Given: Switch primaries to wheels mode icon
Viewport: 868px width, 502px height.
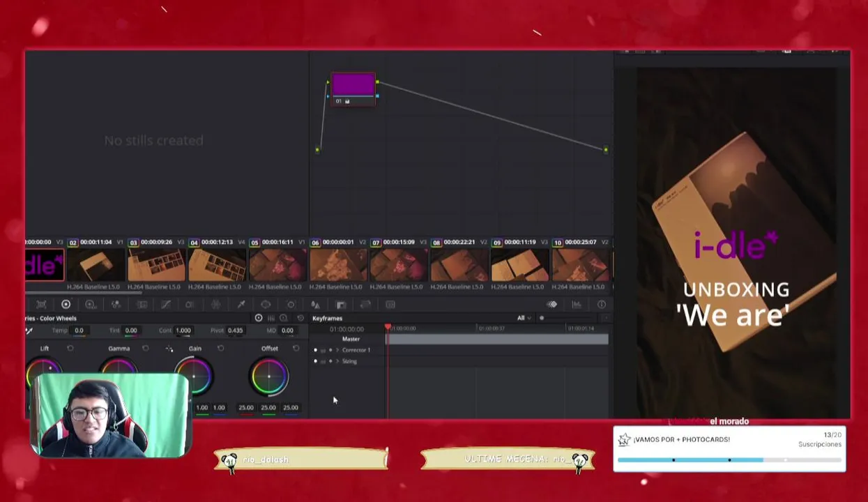Looking at the screenshot, I should pyautogui.click(x=259, y=318).
